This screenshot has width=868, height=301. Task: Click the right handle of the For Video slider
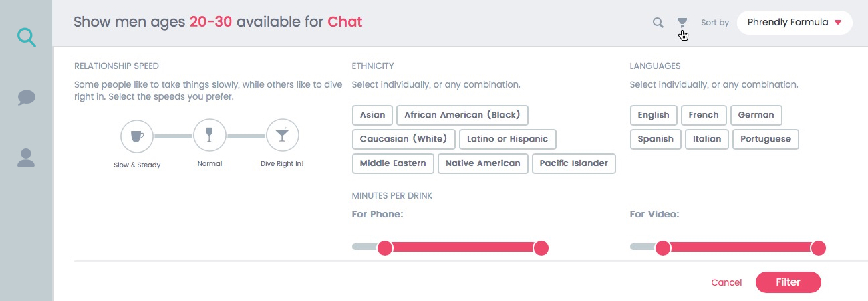(818, 248)
